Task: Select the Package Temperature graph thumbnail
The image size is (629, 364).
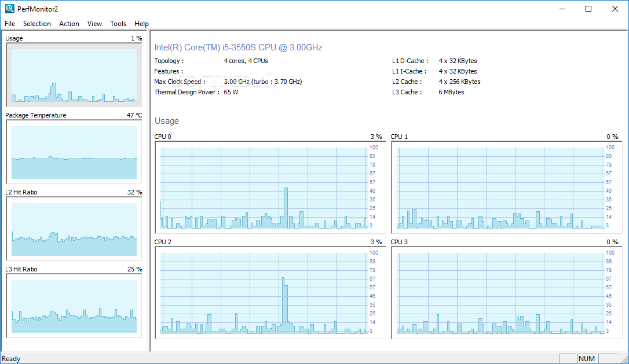Action: 74,152
